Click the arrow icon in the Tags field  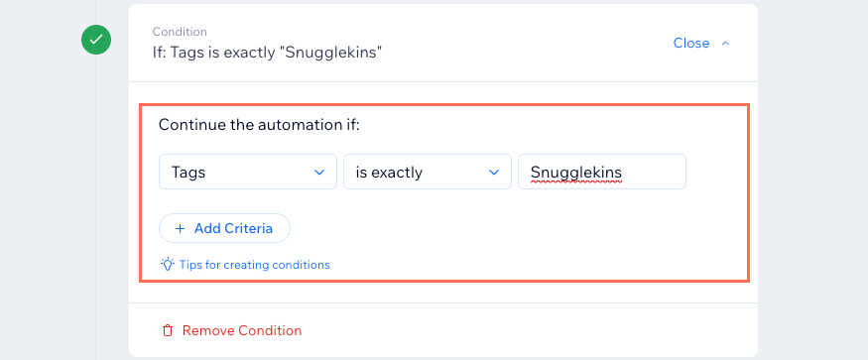319,173
